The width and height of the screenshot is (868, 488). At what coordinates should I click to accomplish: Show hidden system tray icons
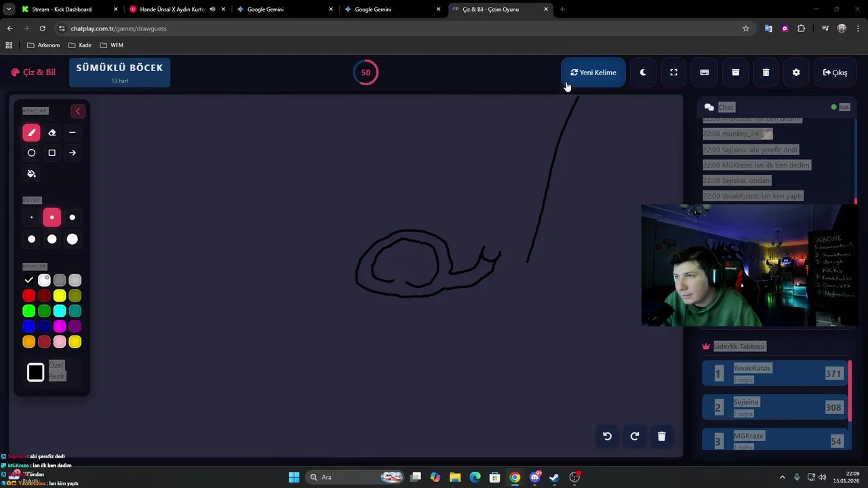coord(782,477)
